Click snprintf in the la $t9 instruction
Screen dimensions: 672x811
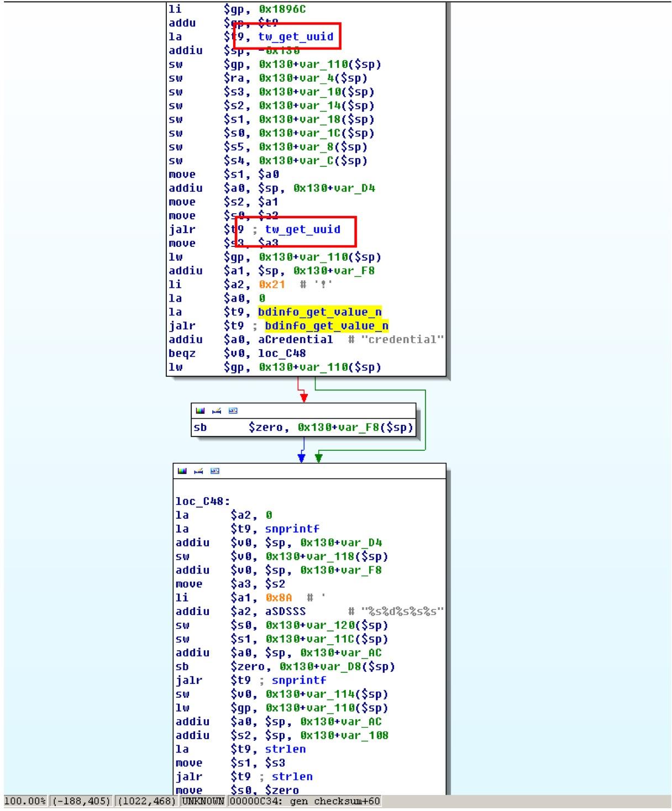click(292, 529)
